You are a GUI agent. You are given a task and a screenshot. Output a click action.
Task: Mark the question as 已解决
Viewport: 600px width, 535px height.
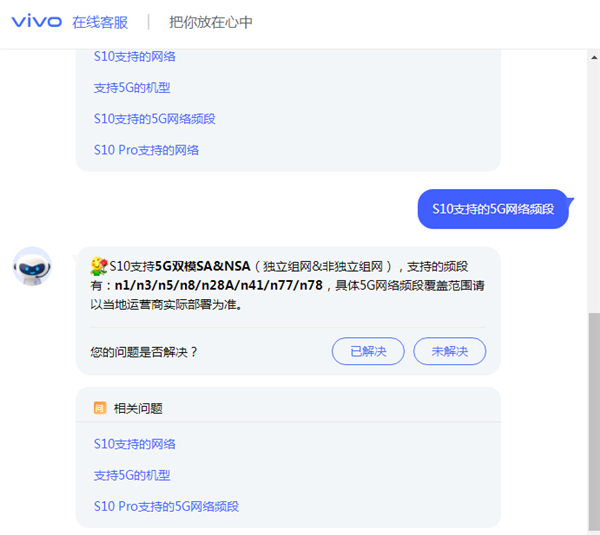tap(368, 351)
